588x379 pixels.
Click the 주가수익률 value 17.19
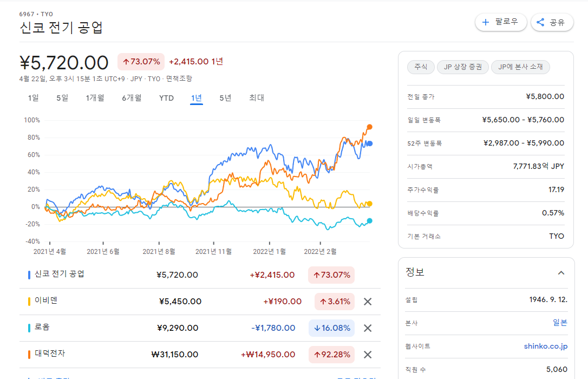(556, 190)
